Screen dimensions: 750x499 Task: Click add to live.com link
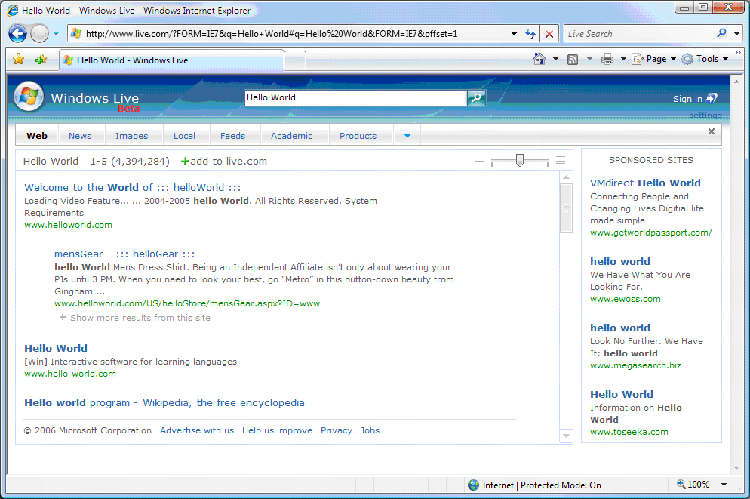[223, 161]
